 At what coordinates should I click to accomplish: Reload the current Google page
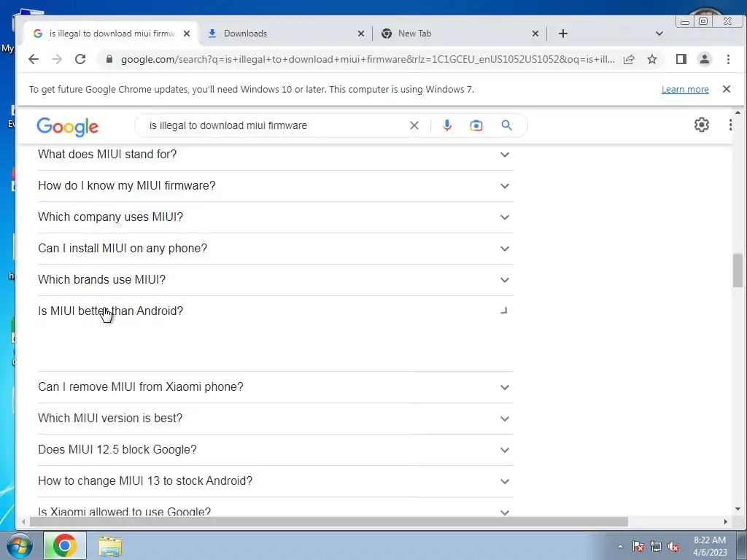click(80, 59)
